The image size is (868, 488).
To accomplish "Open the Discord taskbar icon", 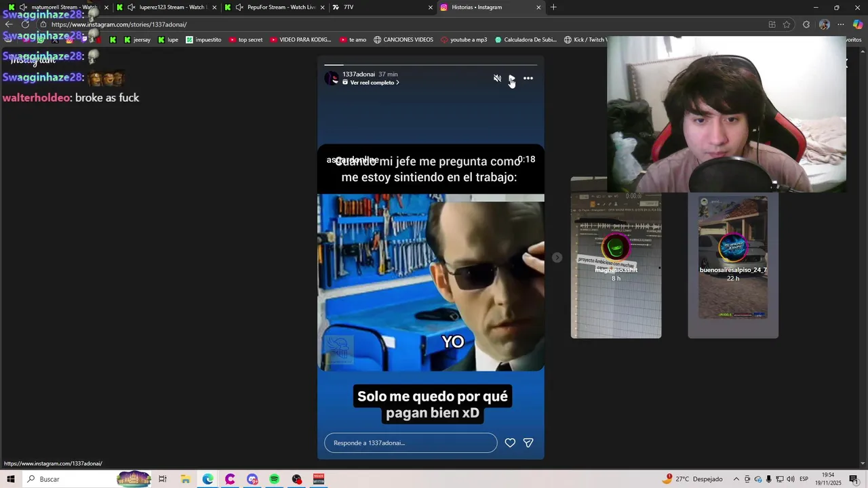I will click(x=252, y=479).
